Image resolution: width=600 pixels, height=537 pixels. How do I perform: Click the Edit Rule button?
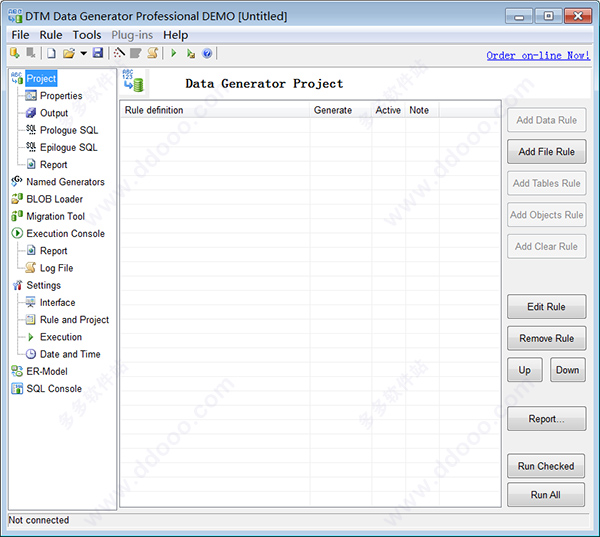coord(546,307)
